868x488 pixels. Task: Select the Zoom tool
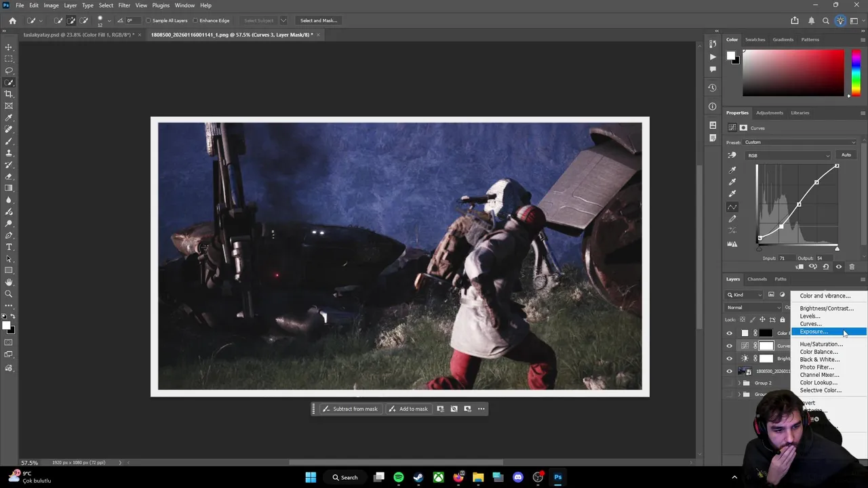(x=9, y=293)
